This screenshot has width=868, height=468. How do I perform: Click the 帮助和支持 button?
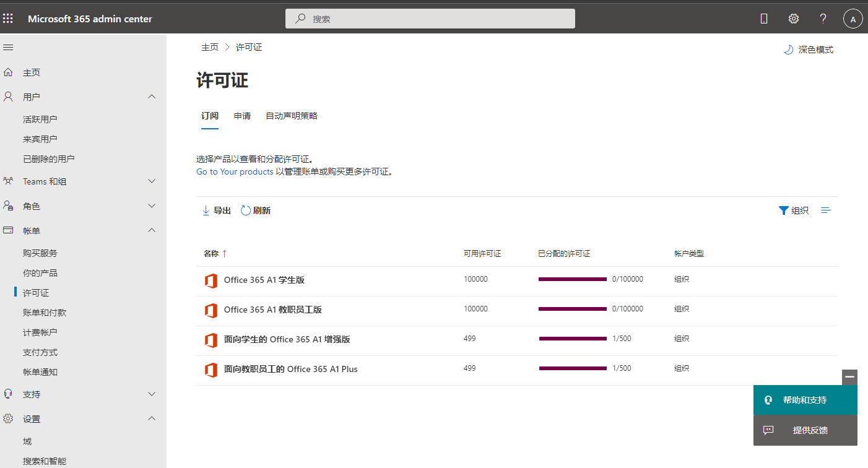point(805,400)
